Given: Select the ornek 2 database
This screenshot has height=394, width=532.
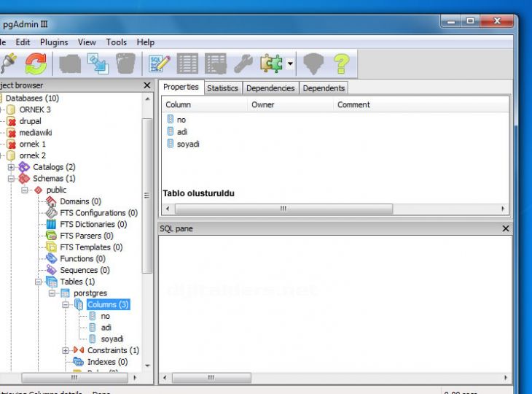Looking at the screenshot, I should pos(33,155).
